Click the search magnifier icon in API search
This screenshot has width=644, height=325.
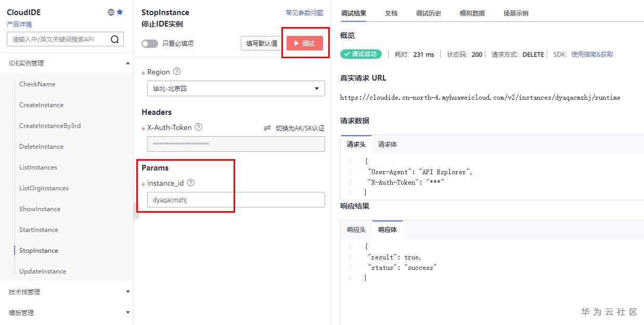click(x=115, y=39)
